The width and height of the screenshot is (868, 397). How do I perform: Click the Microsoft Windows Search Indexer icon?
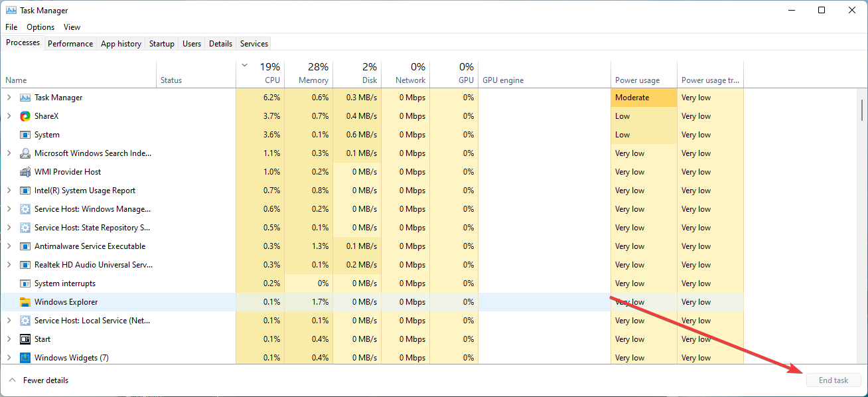click(25, 153)
